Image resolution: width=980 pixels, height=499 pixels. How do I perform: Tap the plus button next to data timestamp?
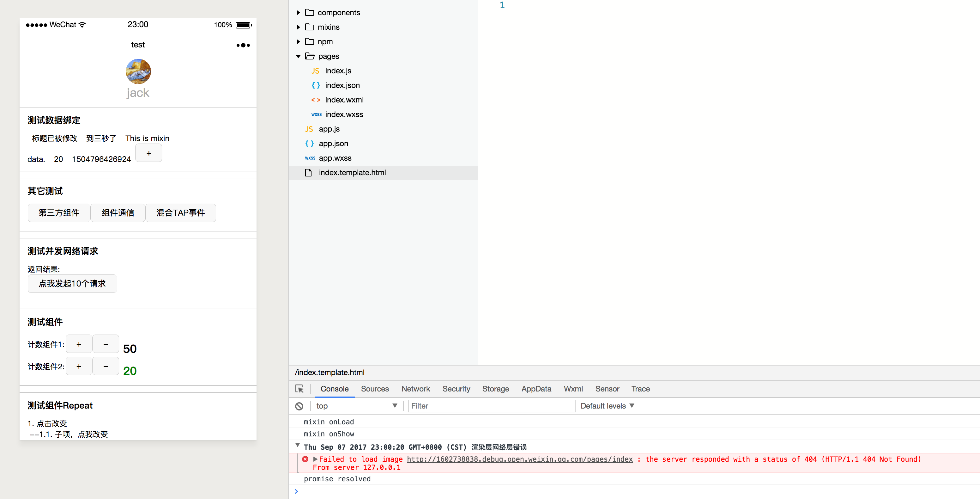(x=149, y=153)
